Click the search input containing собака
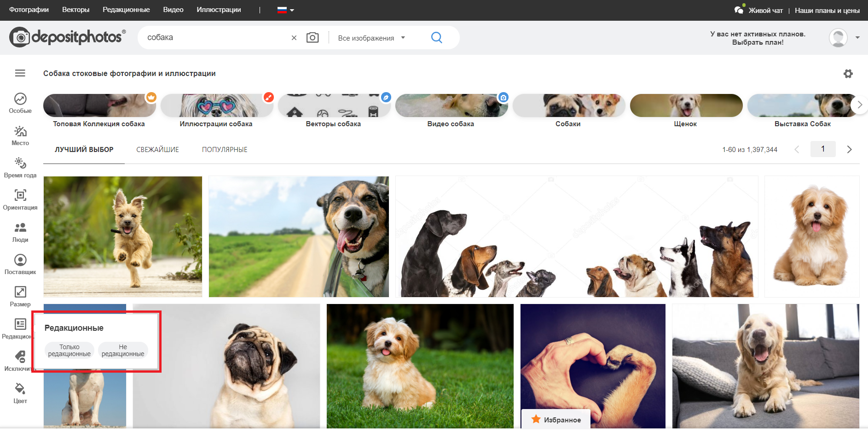 tap(216, 37)
